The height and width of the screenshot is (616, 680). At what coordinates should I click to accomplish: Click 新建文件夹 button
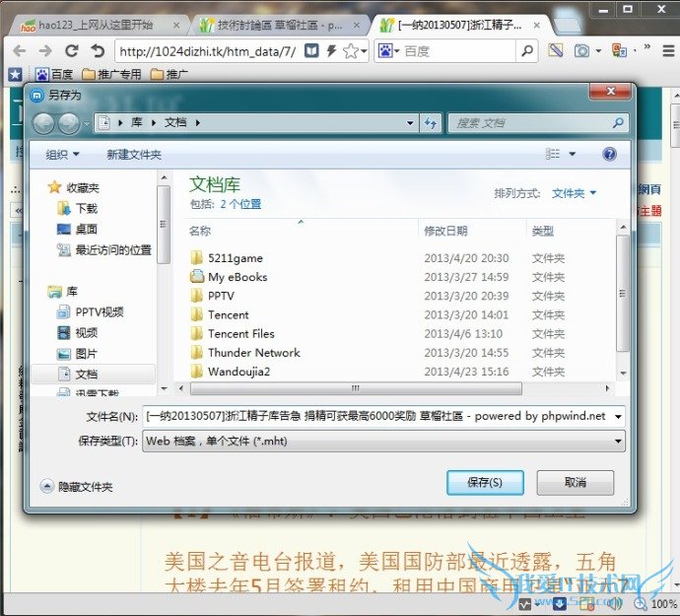click(x=134, y=155)
